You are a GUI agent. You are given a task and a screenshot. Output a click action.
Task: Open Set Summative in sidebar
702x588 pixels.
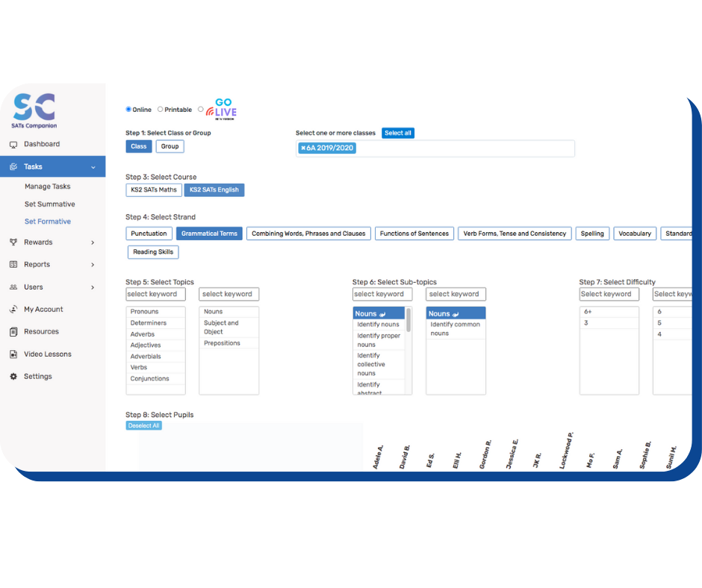(49, 204)
